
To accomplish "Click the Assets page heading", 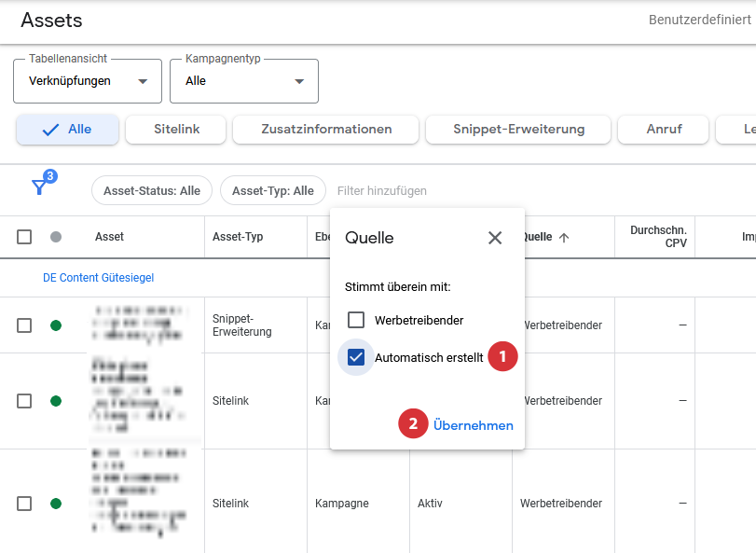I will (x=51, y=21).
